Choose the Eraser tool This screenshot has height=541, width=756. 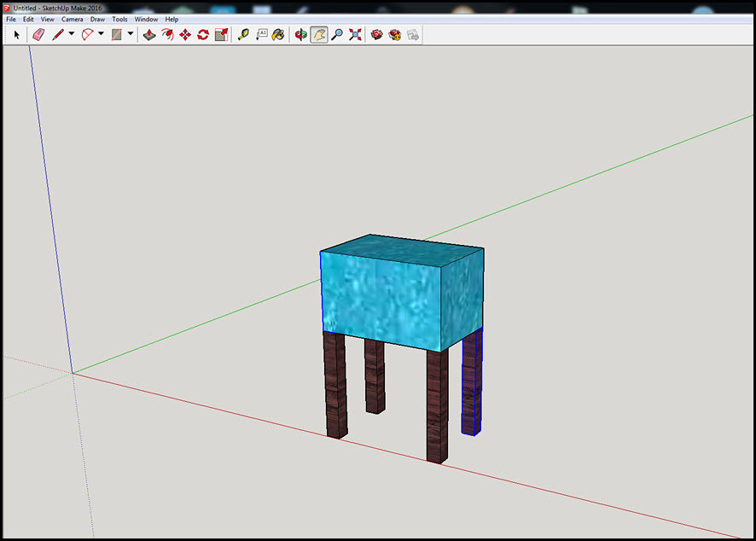(x=38, y=35)
